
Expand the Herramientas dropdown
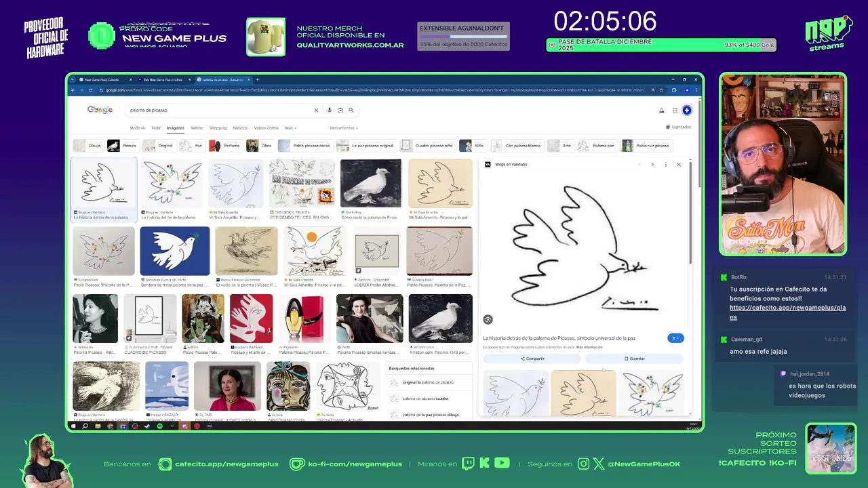point(344,127)
